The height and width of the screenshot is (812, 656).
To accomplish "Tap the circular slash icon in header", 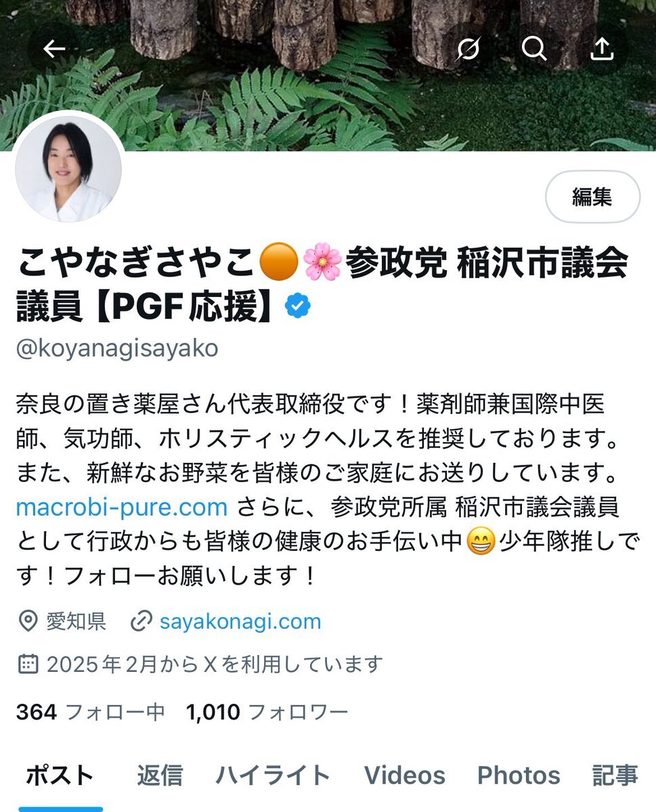I will (468, 49).
